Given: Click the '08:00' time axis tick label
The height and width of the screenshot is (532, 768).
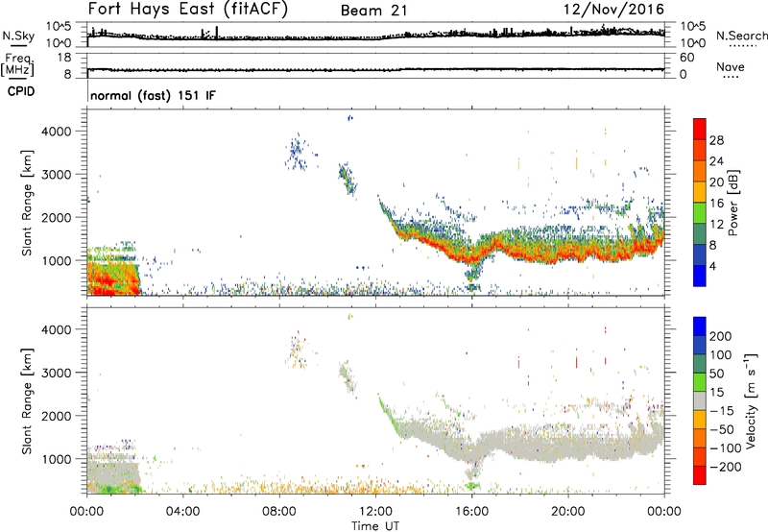Looking at the screenshot, I should pyautogui.click(x=279, y=512).
